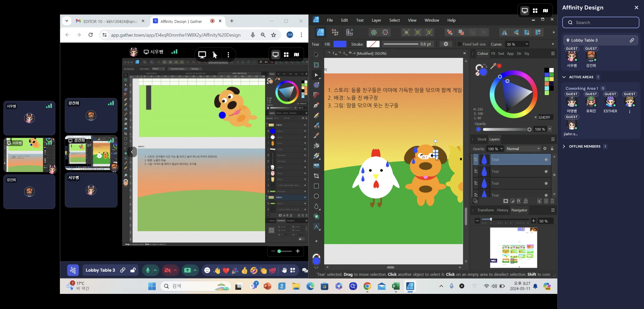Switch to Transform panel tab
Screen dimensions: 644x309
[485, 210]
